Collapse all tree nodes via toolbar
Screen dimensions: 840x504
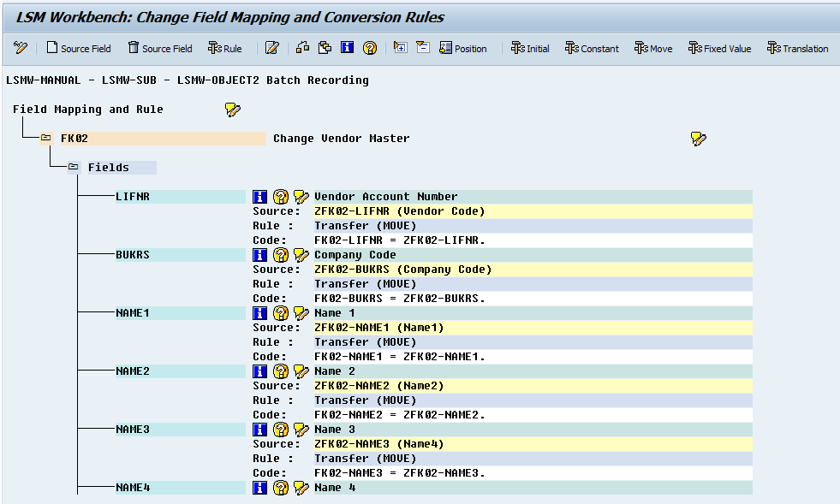pos(421,49)
